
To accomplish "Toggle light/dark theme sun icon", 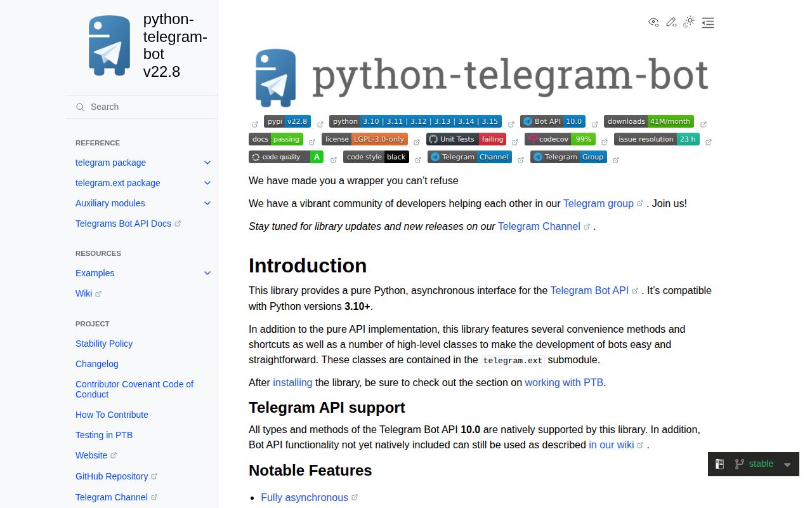I will [689, 22].
